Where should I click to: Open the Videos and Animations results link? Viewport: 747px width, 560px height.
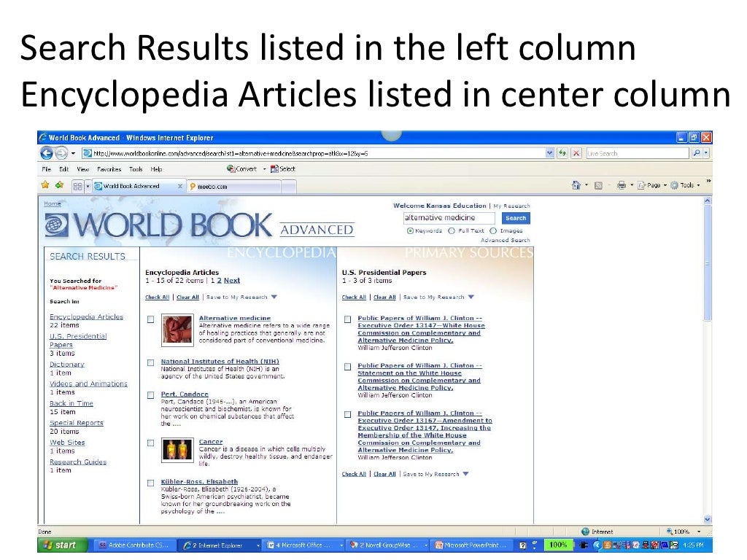click(x=88, y=384)
